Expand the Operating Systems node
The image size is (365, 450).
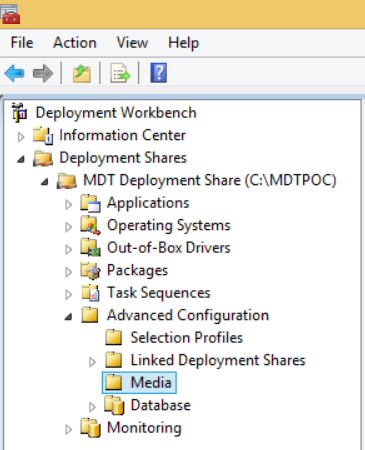click(68, 227)
